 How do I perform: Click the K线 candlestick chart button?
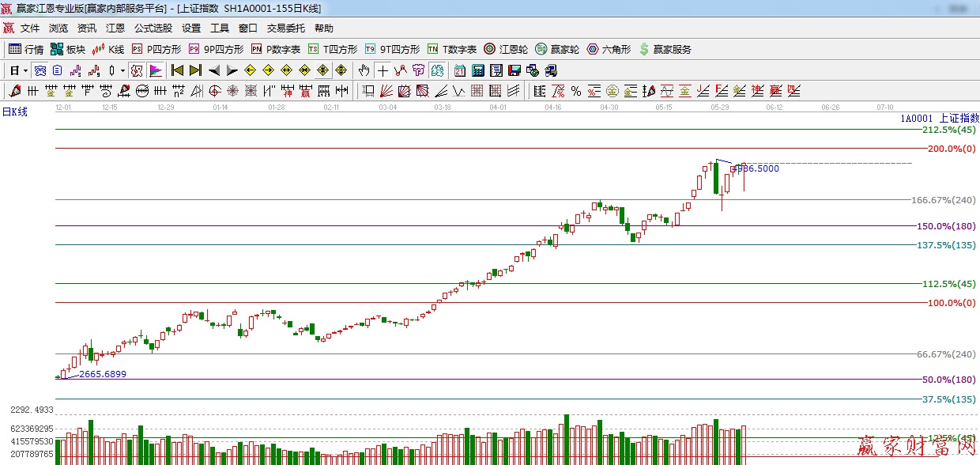108,49
